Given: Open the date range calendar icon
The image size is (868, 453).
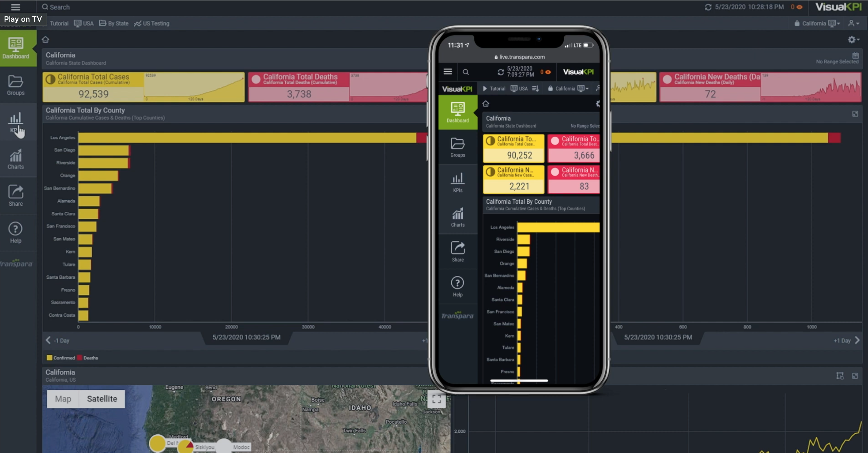Looking at the screenshot, I should click(856, 55).
